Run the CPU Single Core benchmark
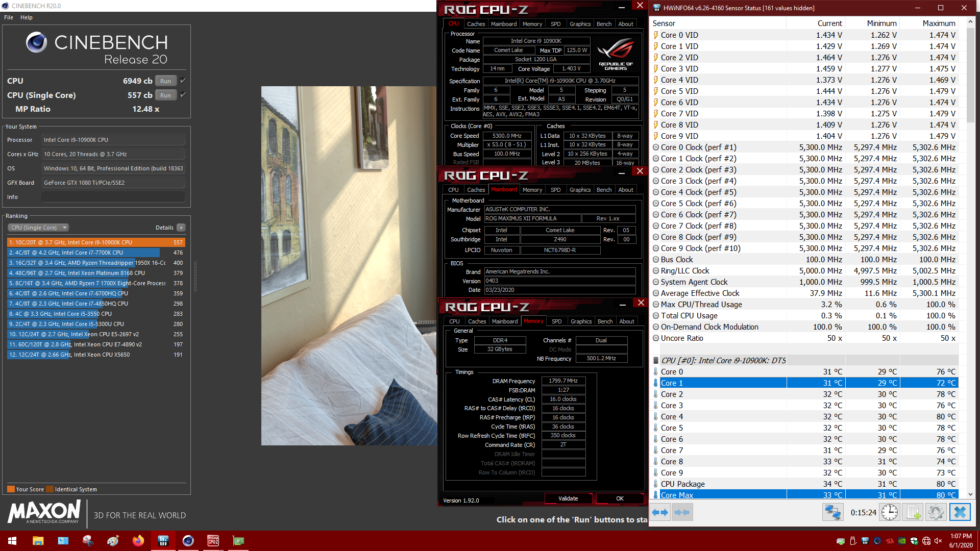Screen dimensions: 980x551 166,95
